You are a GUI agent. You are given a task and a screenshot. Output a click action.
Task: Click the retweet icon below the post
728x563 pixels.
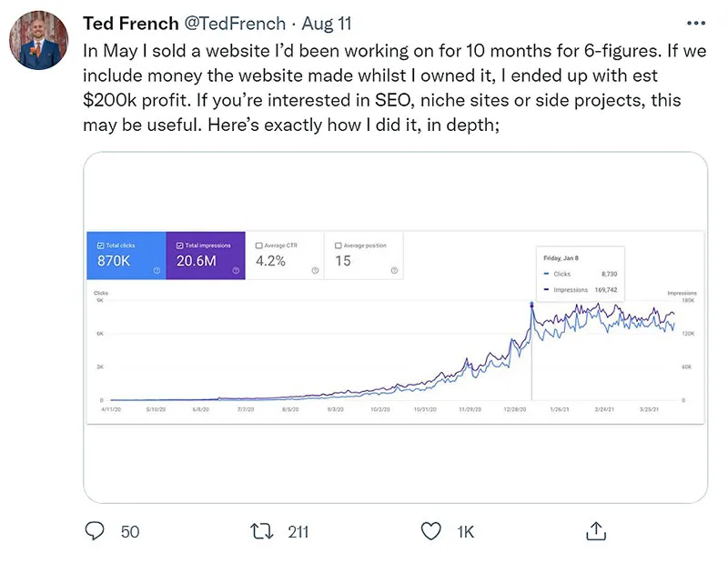(x=261, y=531)
